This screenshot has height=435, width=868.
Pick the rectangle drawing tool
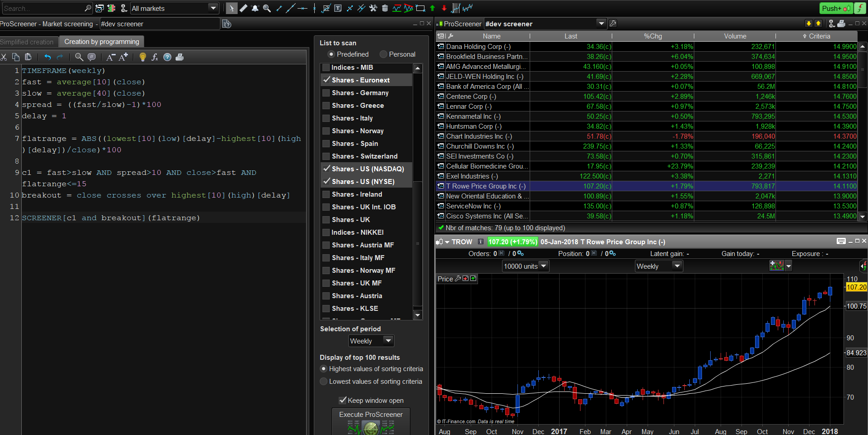point(420,8)
